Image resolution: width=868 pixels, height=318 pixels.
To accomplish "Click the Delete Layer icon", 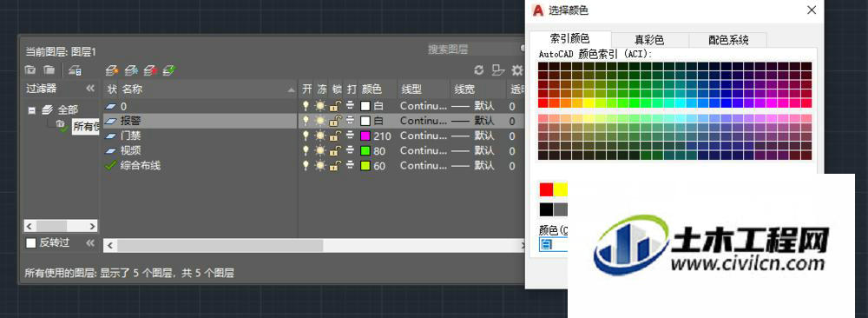I will (150, 70).
